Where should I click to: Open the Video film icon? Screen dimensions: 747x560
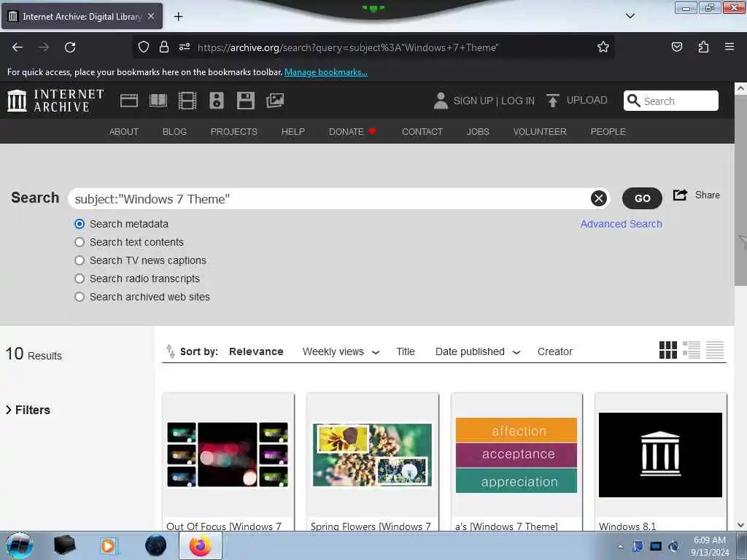click(x=187, y=101)
